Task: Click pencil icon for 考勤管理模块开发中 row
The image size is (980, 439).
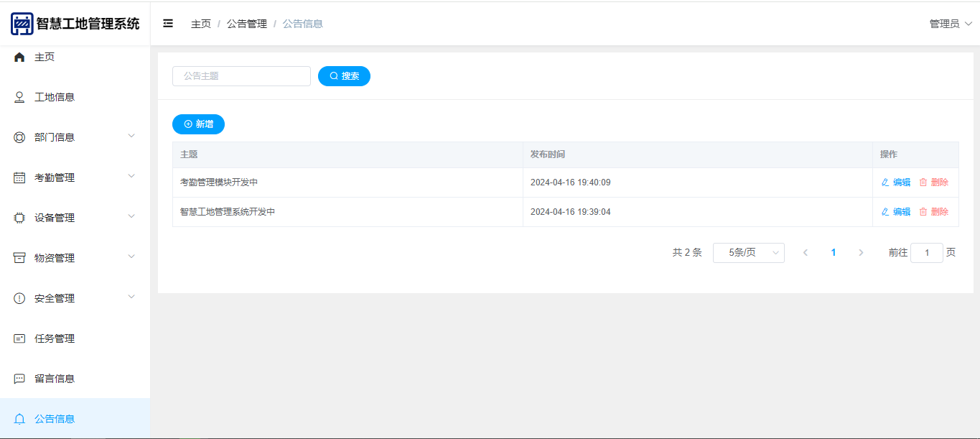Action: [x=885, y=182]
